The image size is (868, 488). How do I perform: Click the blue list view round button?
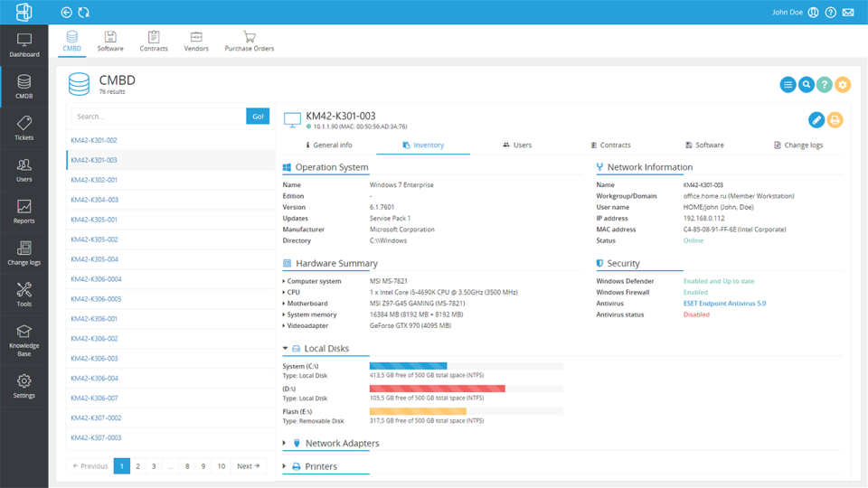(x=788, y=85)
